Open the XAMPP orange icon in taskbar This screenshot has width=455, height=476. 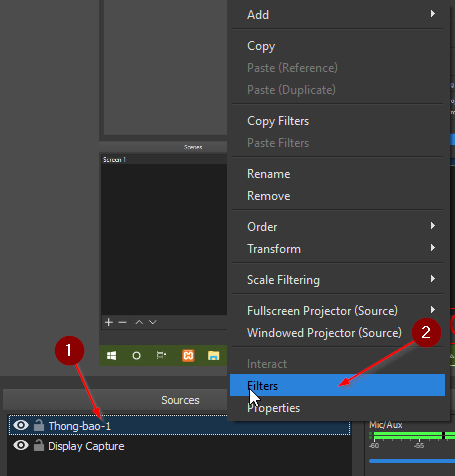(x=188, y=356)
